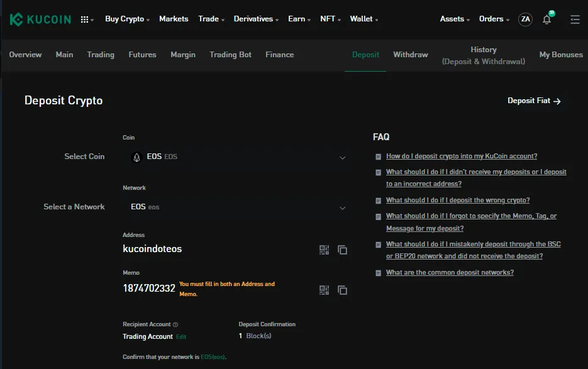Click the '1 Block(s)' confirmation value
The image size is (588, 369).
pos(255,336)
